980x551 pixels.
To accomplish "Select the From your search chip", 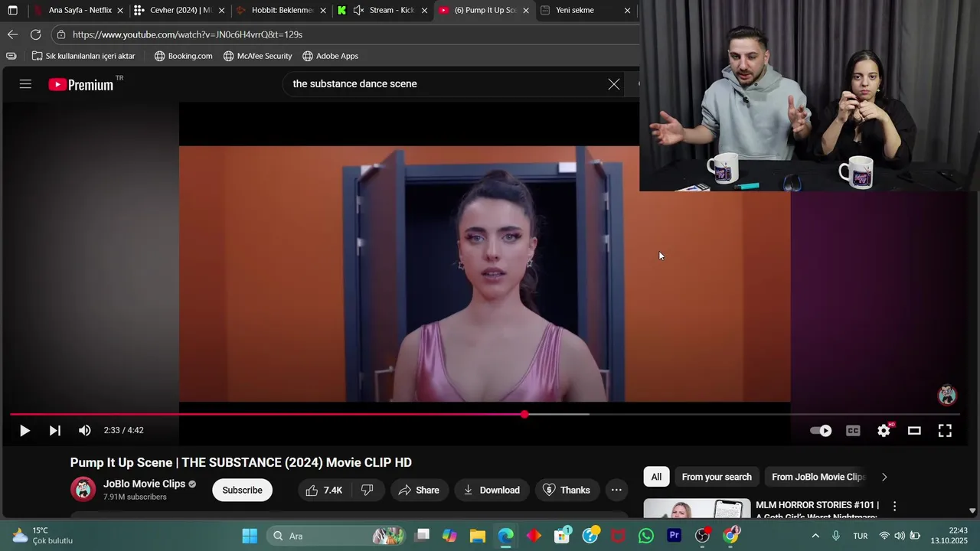I will 717,477.
